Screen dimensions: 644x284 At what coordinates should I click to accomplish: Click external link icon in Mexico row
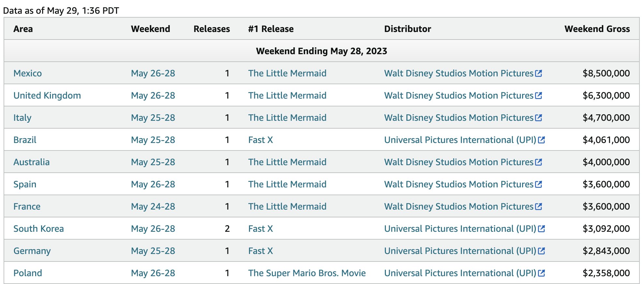point(538,73)
